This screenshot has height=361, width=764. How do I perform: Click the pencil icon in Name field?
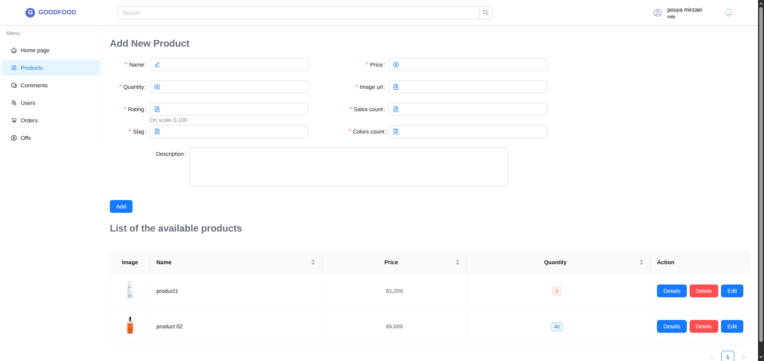pos(157,64)
